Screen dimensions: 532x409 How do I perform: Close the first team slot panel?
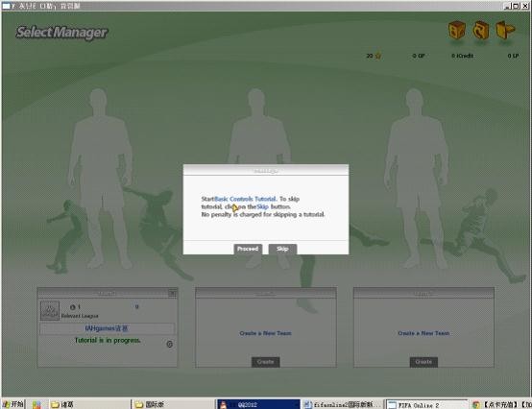(x=172, y=293)
